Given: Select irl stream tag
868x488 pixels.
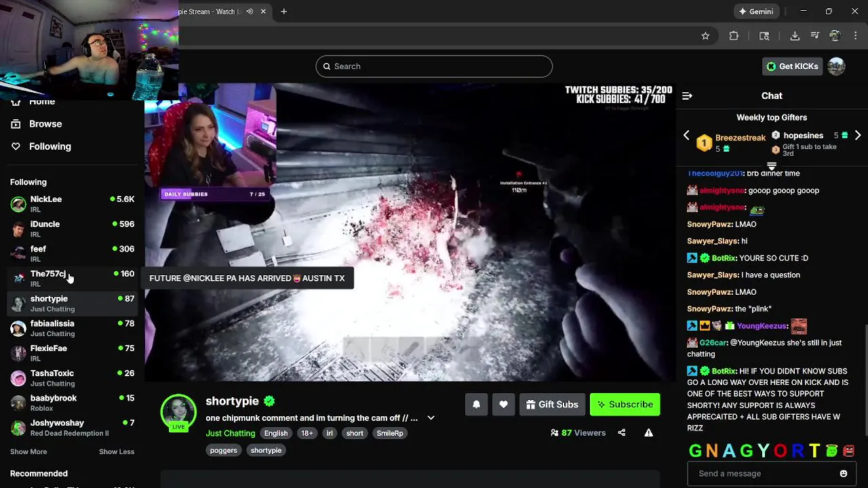Looking at the screenshot, I should click(330, 433).
